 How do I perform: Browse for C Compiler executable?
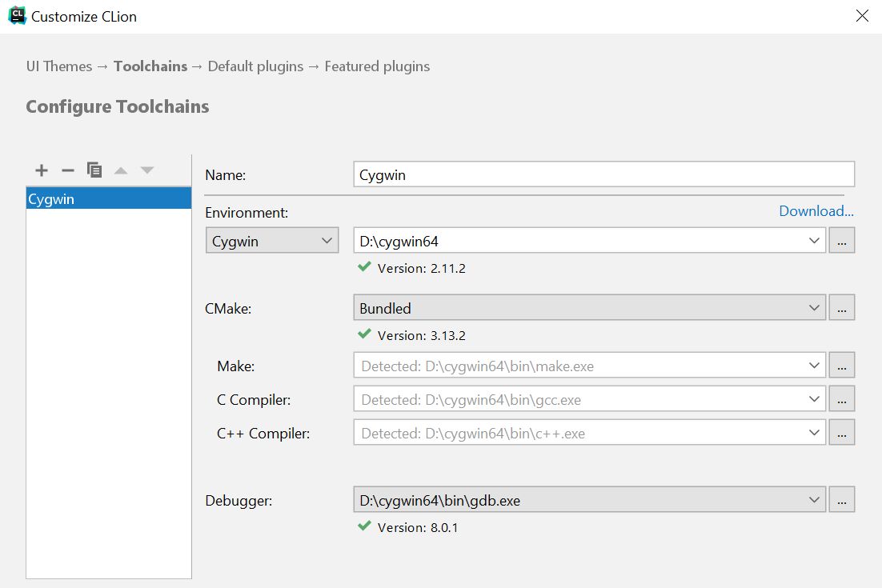pyautogui.click(x=842, y=399)
